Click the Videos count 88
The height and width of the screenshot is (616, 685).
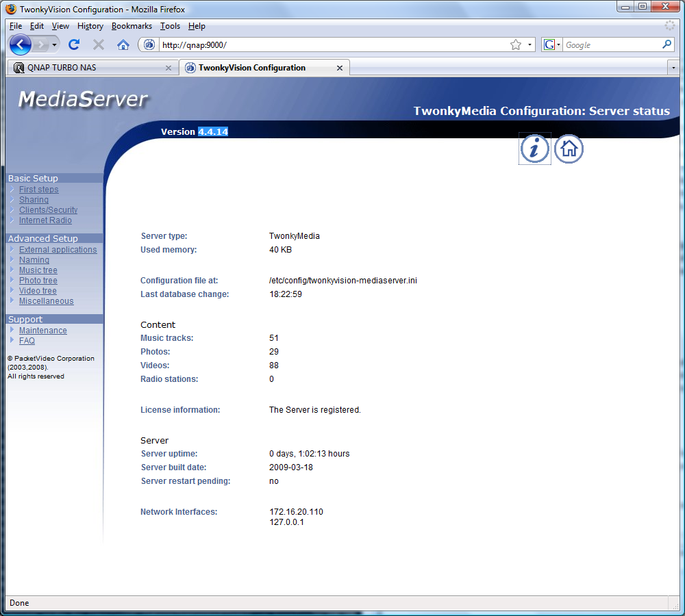(274, 365)
